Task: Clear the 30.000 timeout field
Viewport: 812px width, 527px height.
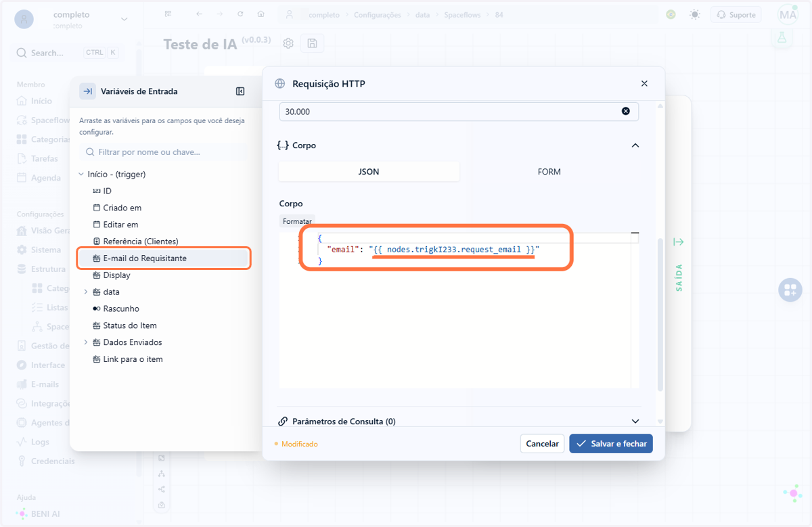Action: pos(626,112)
